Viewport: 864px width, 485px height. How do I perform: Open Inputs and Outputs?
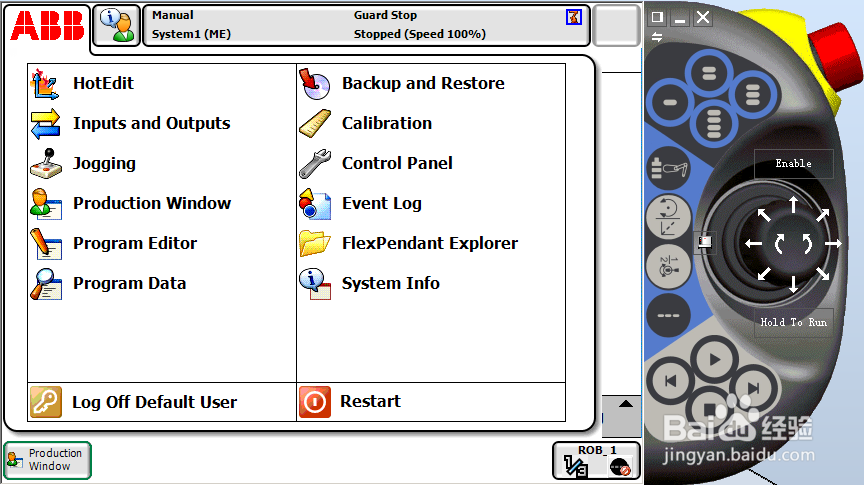pyautogui.click(x=152, y=123)
